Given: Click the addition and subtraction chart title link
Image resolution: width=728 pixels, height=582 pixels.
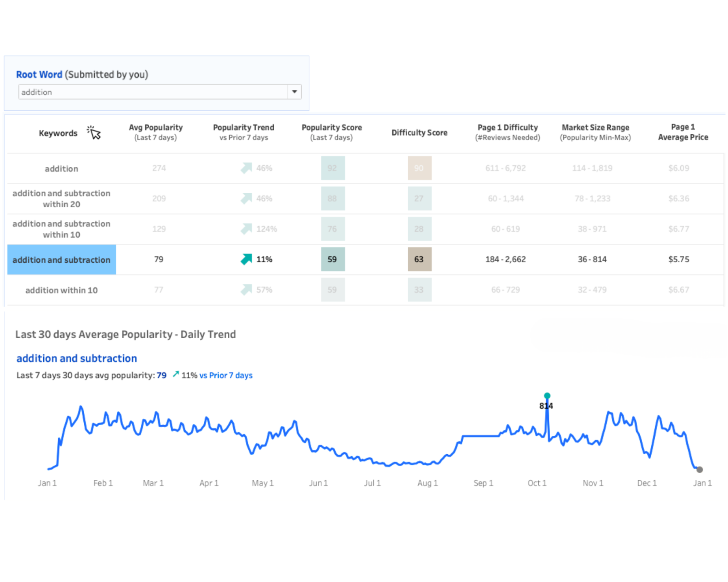Looking at the screenshot, I should click(76, 358).
